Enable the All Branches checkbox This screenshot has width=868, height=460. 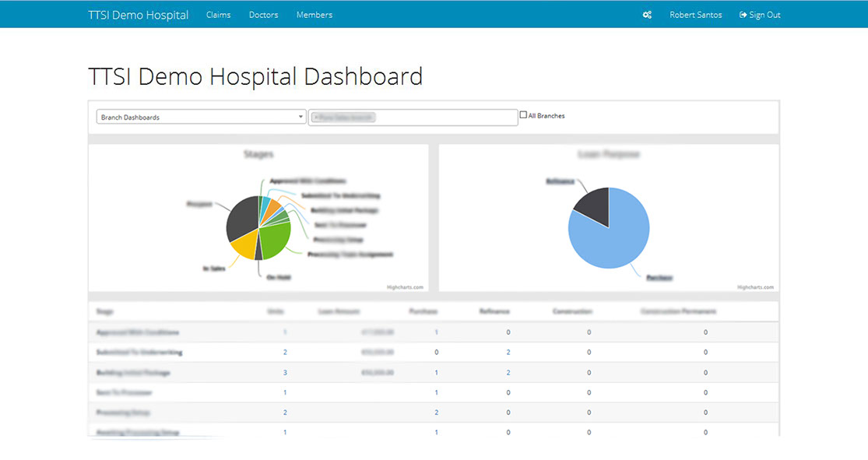click(x=523, y=115)
